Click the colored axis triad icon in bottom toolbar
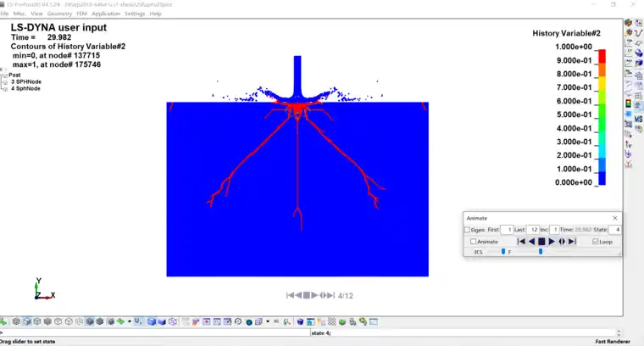The height and width of the screenshot is (346, 644). tap(286, 321)
